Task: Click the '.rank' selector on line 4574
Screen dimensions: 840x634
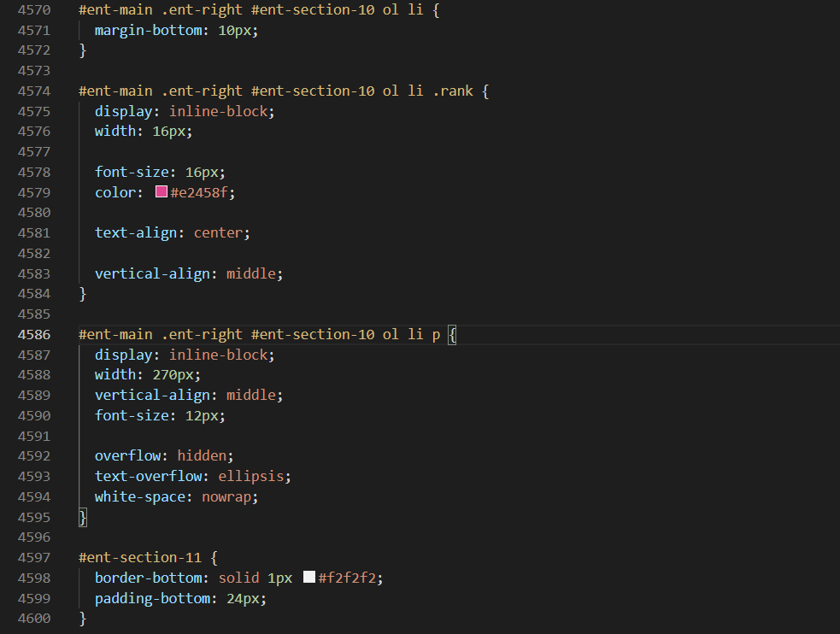Action: (453, 91)
